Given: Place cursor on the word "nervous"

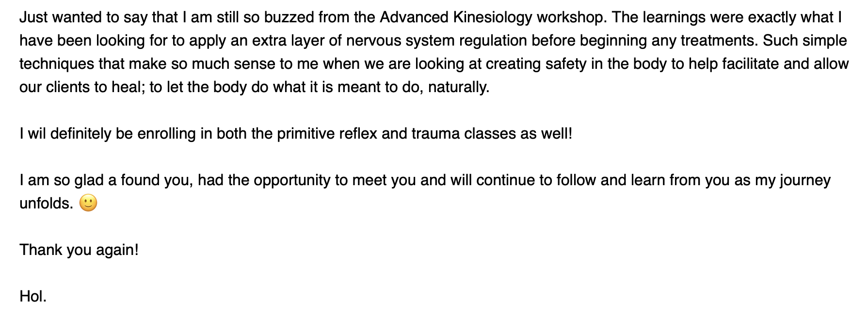Looking at the screenshot, I should pos(374,41).
